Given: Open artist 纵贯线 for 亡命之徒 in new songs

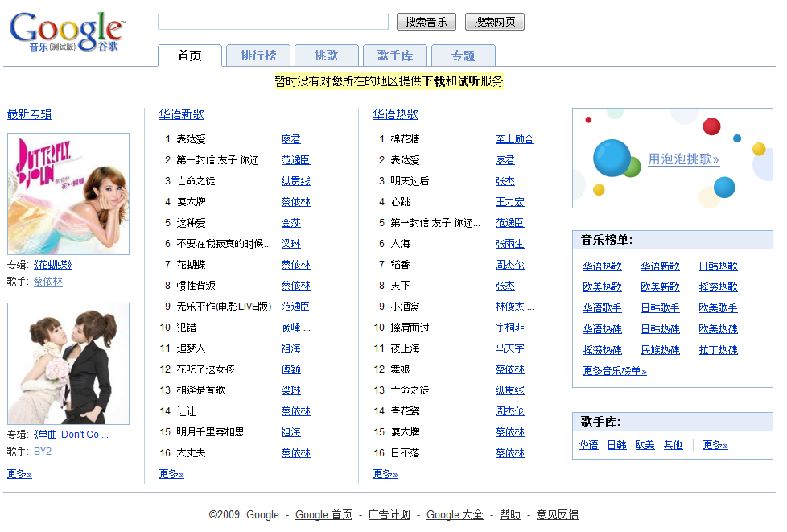Looking at the screenshot, I should tap(295, 180).
